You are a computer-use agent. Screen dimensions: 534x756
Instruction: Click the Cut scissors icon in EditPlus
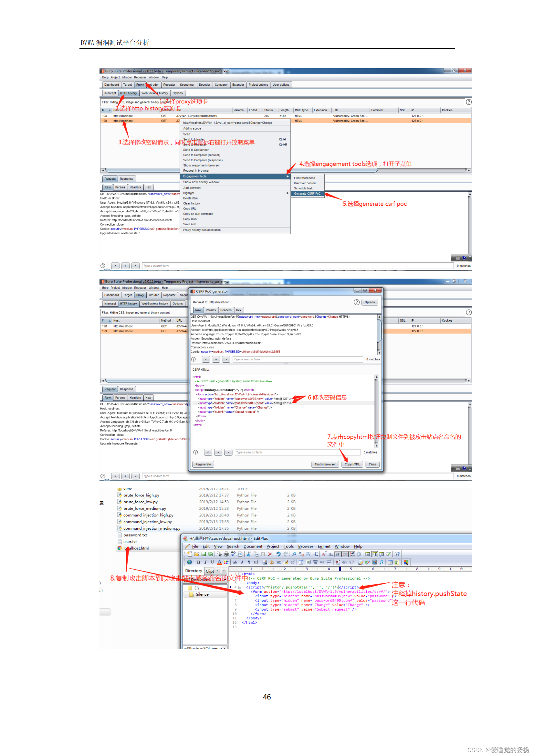pyautogui.click(x=249, y=554)
